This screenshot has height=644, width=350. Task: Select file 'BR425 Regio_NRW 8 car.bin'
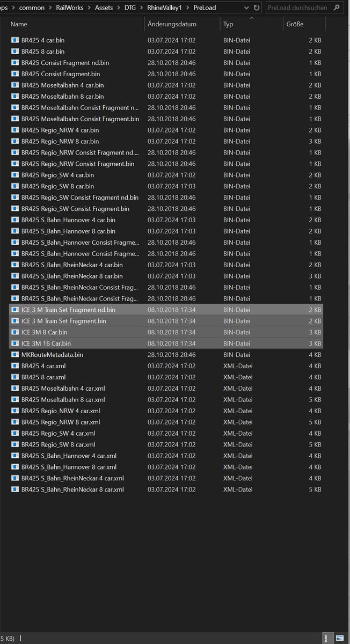click(x=60, y=141)
